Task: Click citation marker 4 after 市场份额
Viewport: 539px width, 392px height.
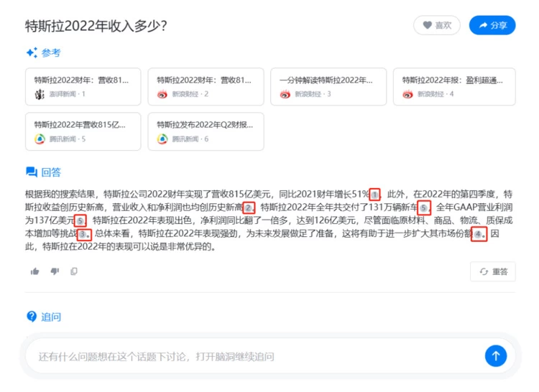Action: pos(479,234)
